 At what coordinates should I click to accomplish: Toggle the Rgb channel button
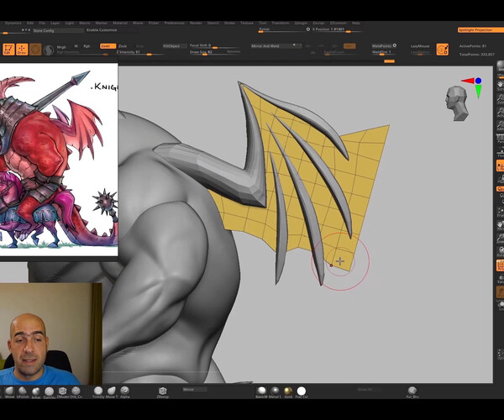point(87,46)
